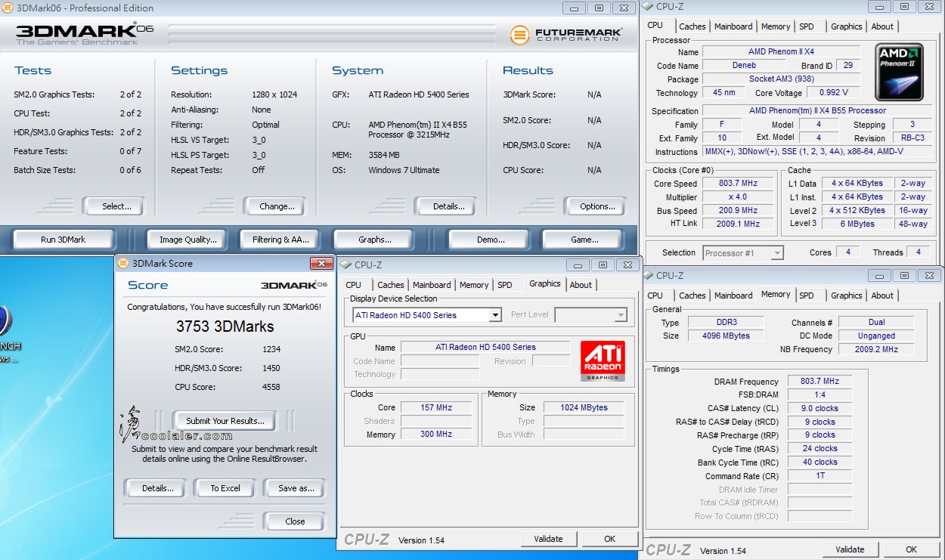Open Image Quality settings

(x=188, y=240)
